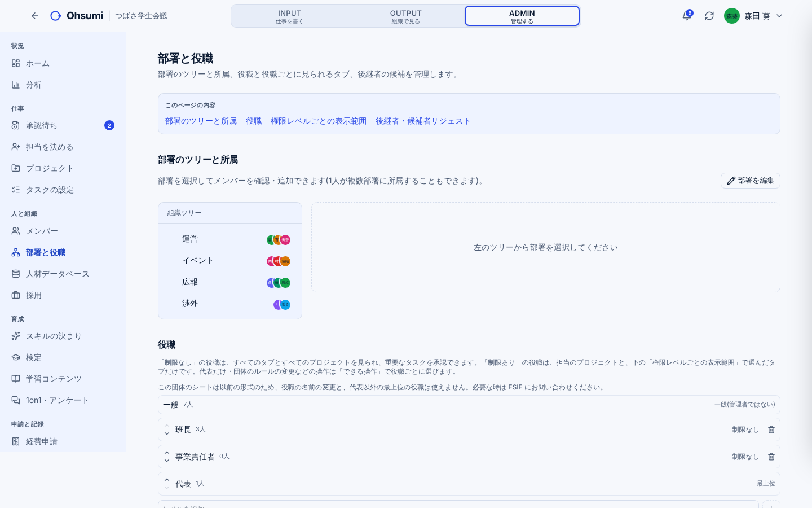The height and width of the screenshot is (508, 812).
Task: Expand the user menu chevron by 森田 葵
Action: (x=779, y=16)
